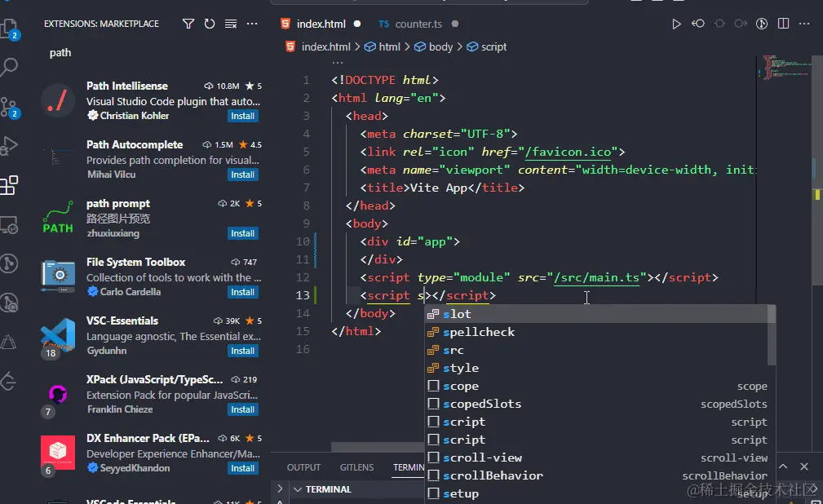Install the path prompt extension
The image size is (823, 504).
click(242, 233)
